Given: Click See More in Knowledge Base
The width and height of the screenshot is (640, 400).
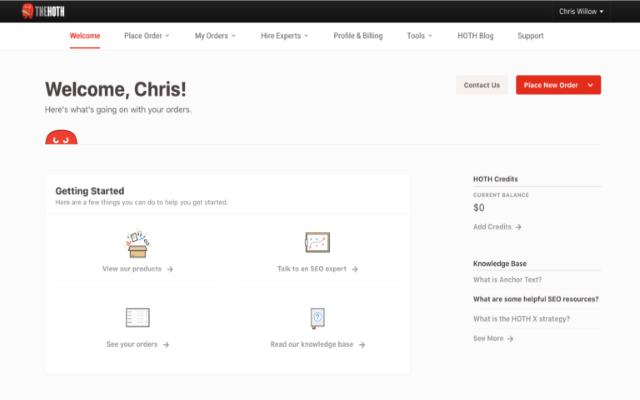Looking at the screenshot, I should coord(493,339).
